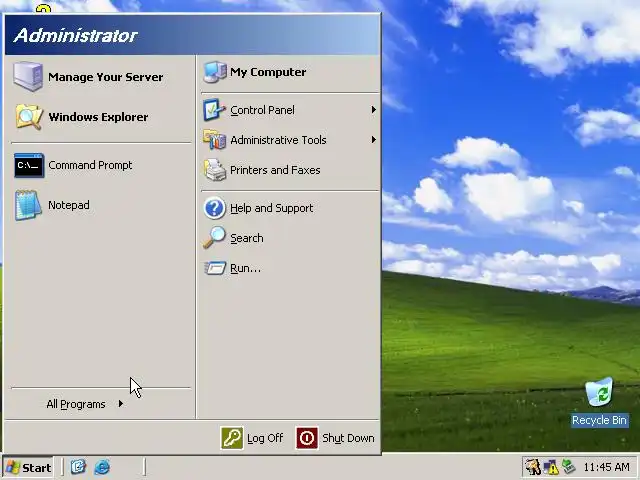This screenshot has height=480, width=640.
Task: Click the Administrator user name header
Action: [x=76, y=36]
